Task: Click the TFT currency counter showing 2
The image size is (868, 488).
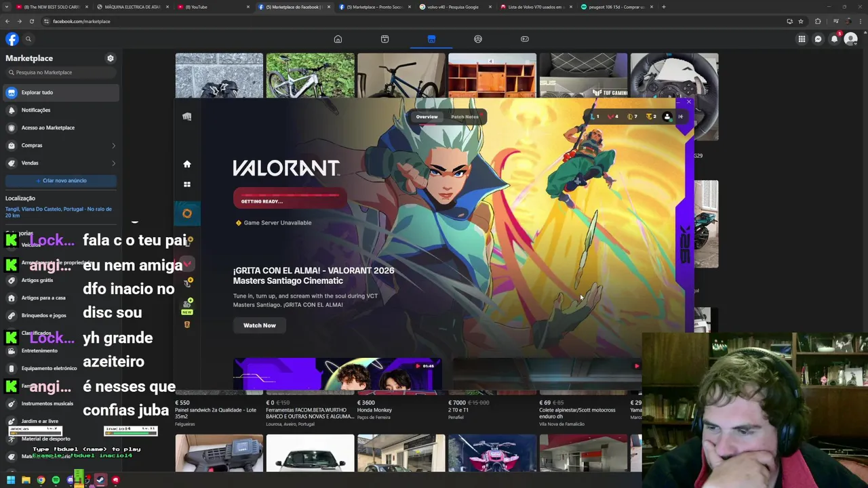Action: tap(651, 117)
